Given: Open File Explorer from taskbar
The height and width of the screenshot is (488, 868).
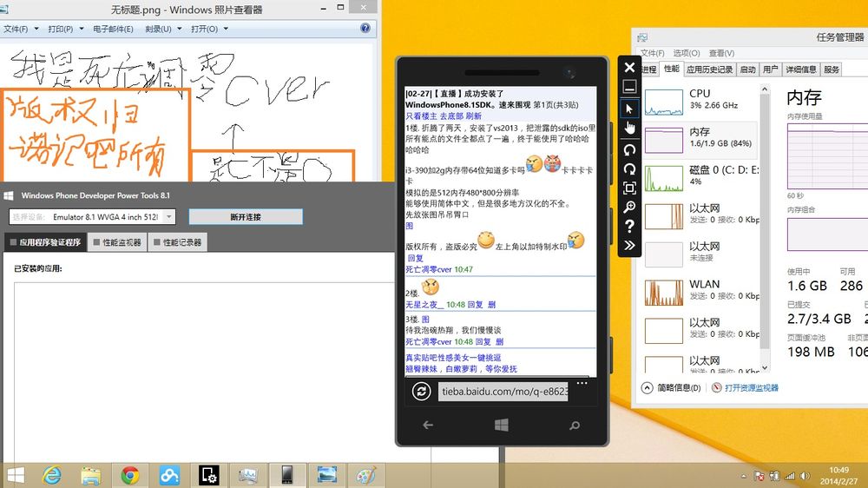Looking at the screenshot, I should coord(91,475).
